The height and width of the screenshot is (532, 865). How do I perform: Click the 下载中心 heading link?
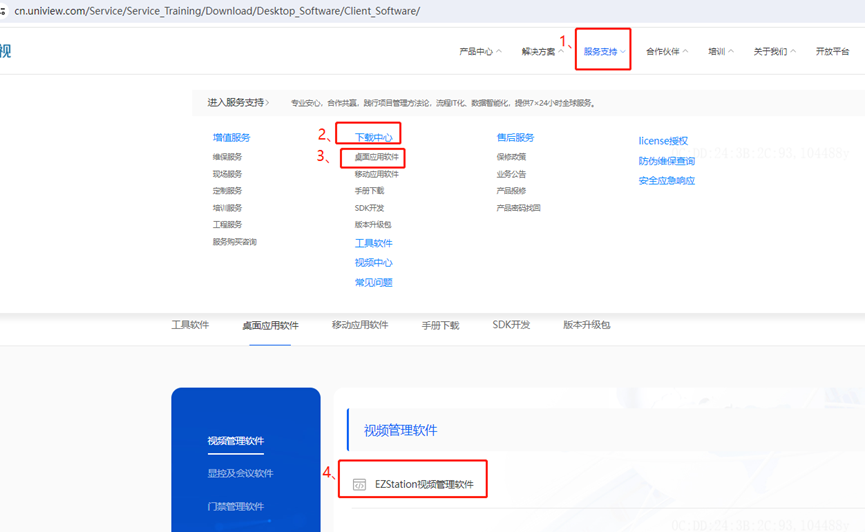[373, 137]
